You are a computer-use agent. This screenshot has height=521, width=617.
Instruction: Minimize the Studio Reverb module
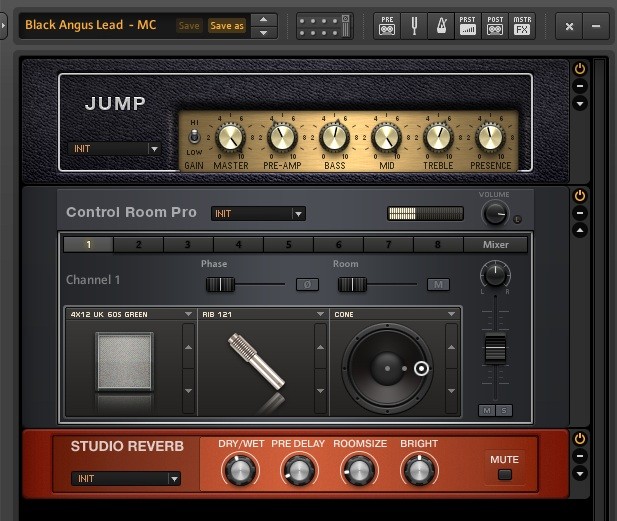coord(580,456)
